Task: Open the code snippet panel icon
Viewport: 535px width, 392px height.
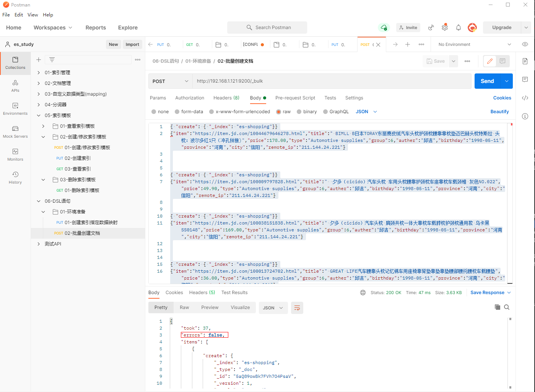Action: (x=525, y=98)
